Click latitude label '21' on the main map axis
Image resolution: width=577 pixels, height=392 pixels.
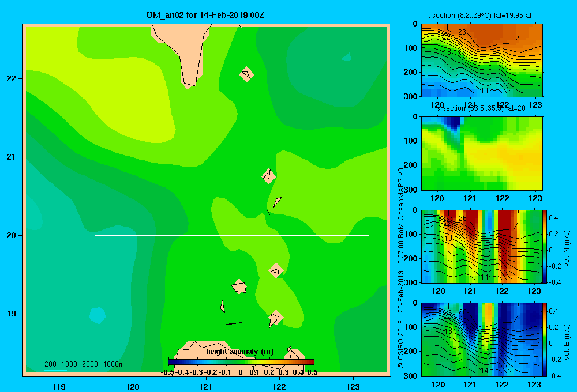(x=12, y=157)
